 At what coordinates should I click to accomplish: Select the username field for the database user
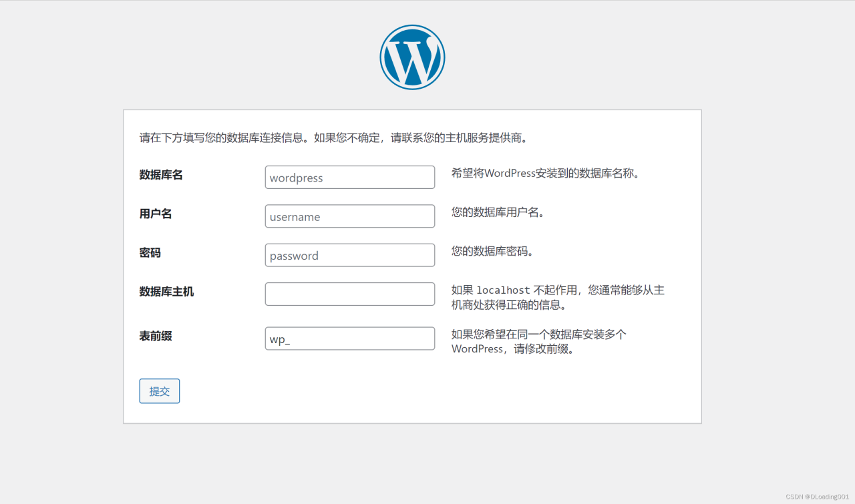tap(349, 216)
